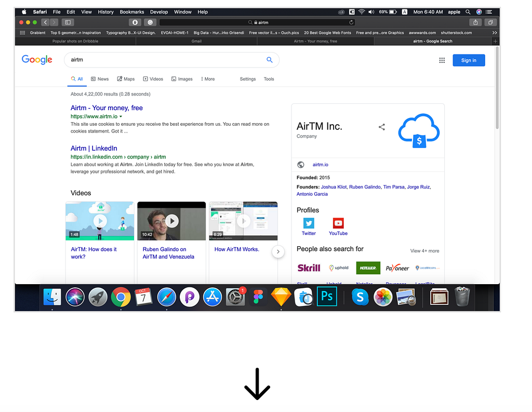Screen dimensions: 532x412
Task: Click the Safari share toolbar icon
Action: 475,22
